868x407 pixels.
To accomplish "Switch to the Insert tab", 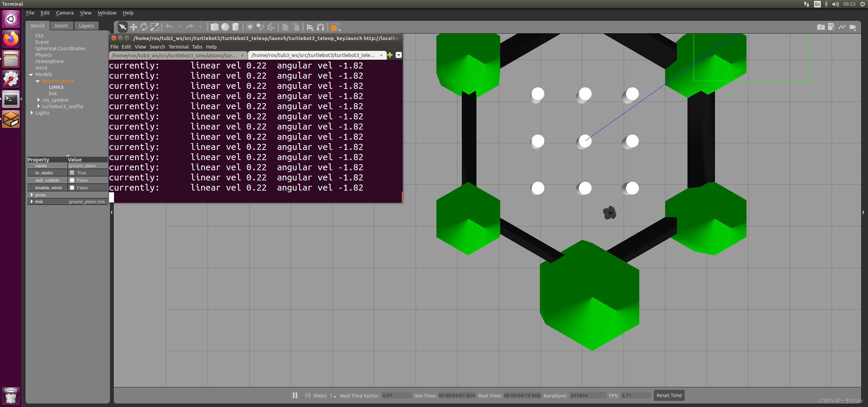I will (x=61, y=26).
